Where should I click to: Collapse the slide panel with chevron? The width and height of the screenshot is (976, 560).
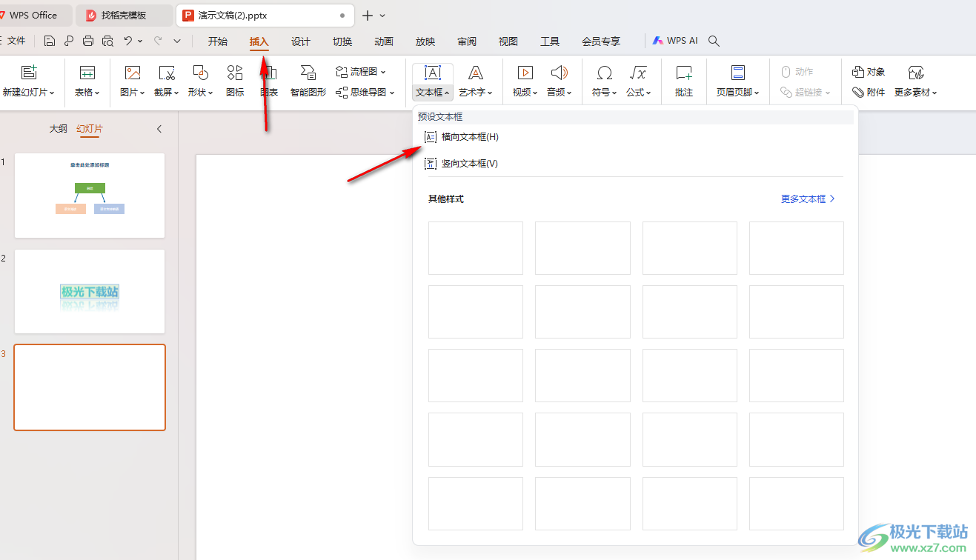click(159, 129)
